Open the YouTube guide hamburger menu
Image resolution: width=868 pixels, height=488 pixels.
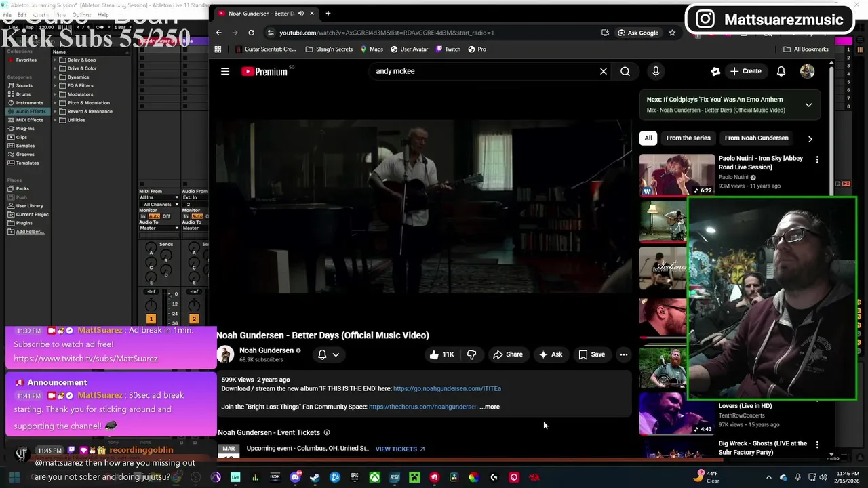point(225,71)
